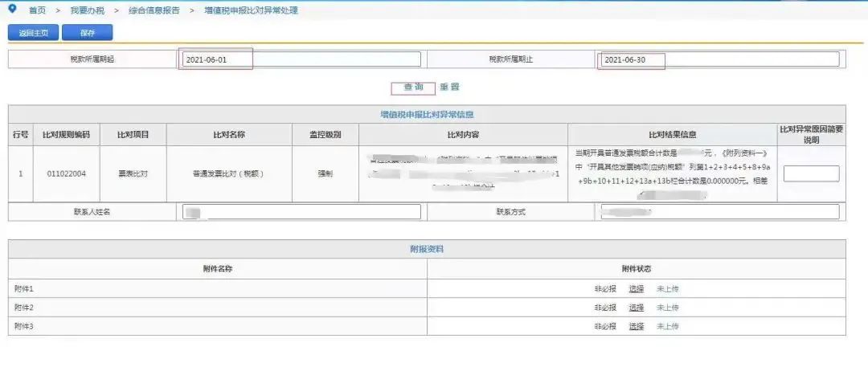Click 非必报 label for 附件2
The width and height of the screenshot is (868, 375).
(x=605, y=308)
